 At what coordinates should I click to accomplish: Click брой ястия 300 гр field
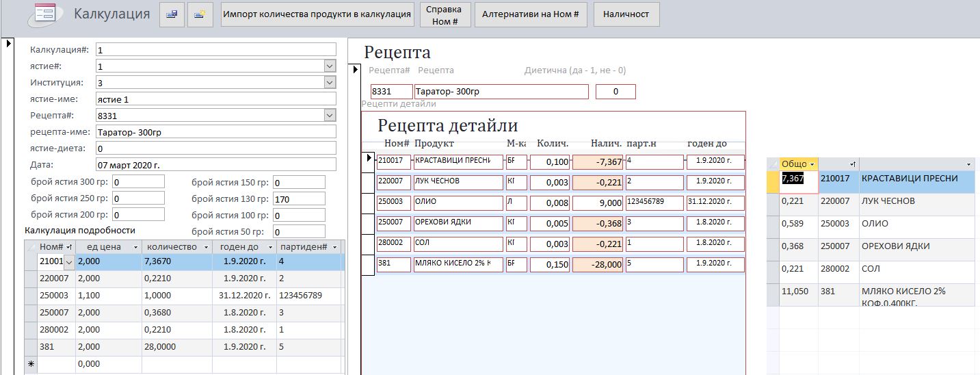[138, 181]
